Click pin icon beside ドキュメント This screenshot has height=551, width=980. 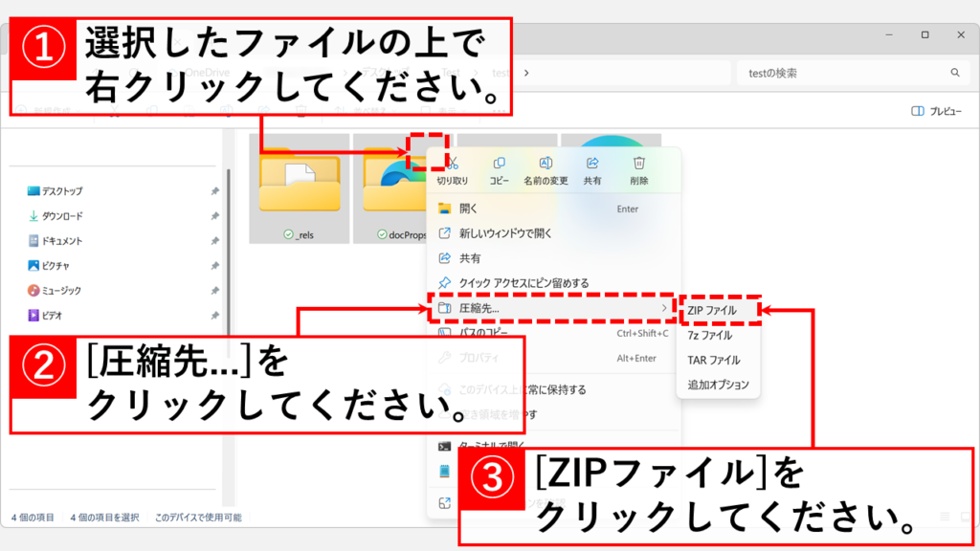214,241
